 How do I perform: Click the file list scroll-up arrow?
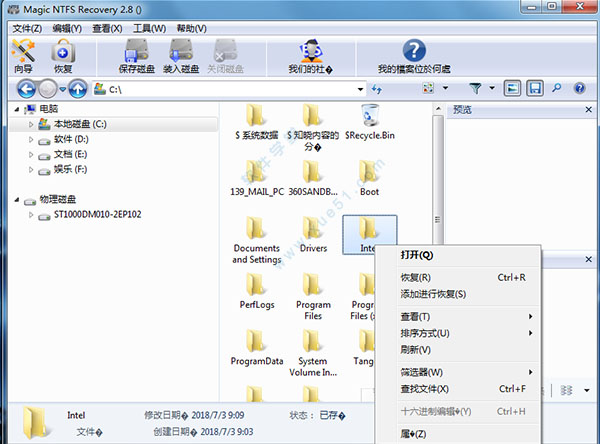coord(438,109)
